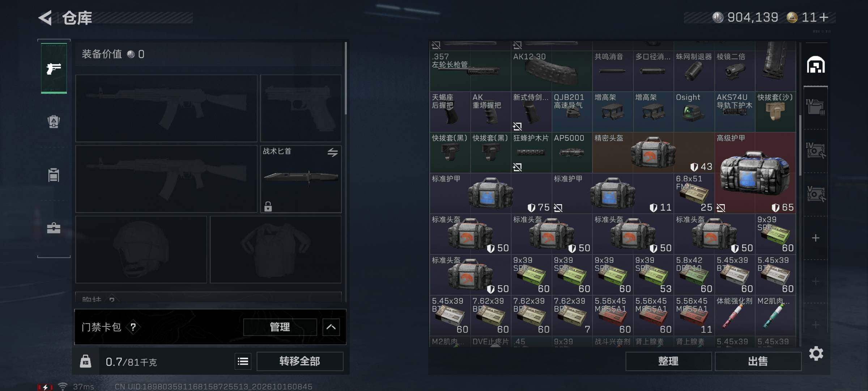
Task: Click the weight lock icon beside 0.7/81千克
Action: point(85,361)
